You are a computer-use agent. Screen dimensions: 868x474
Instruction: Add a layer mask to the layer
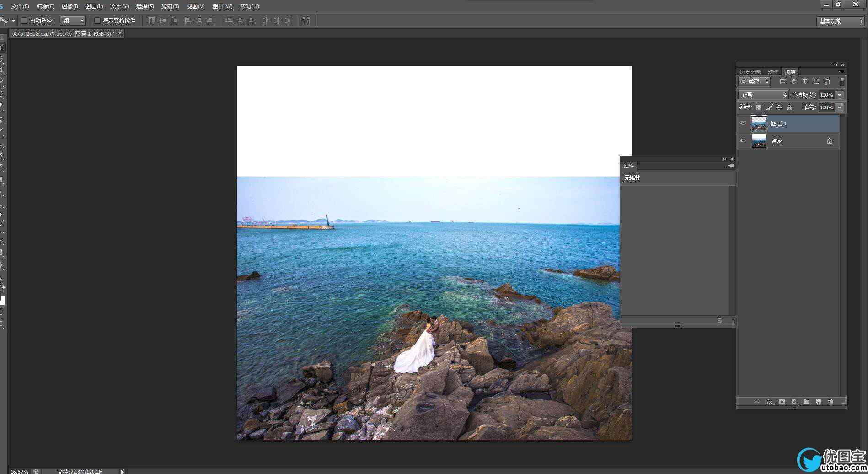[x=782, y=402]
